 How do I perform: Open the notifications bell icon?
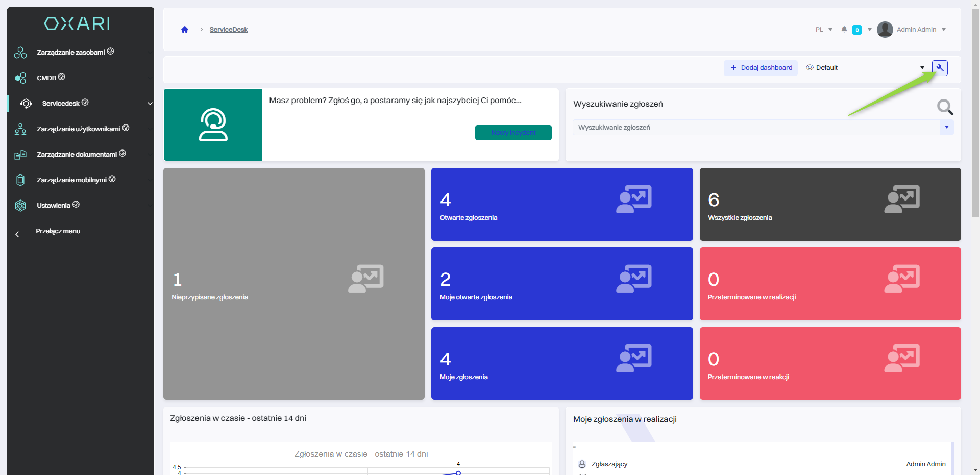click(x=844, y=30)
